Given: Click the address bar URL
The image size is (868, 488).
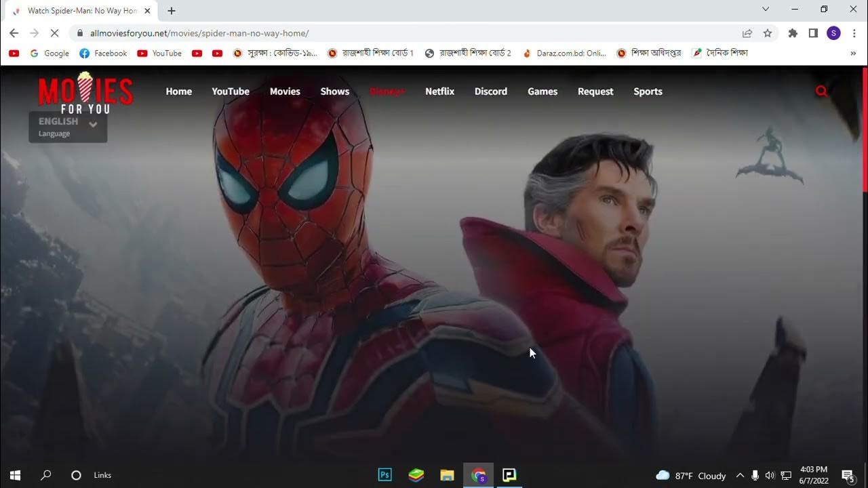Looking at the screenshot, I should [x=199, y=33].
